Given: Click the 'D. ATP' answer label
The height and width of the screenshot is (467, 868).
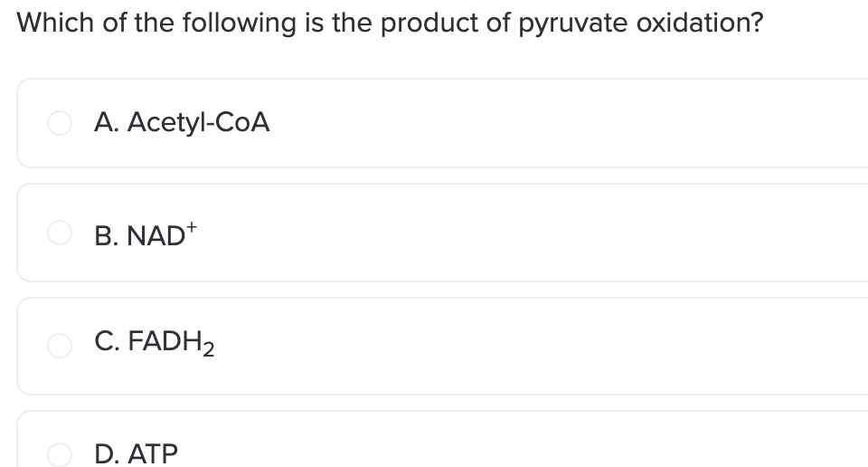Looking at the screenshot, I should click(136, 454).
